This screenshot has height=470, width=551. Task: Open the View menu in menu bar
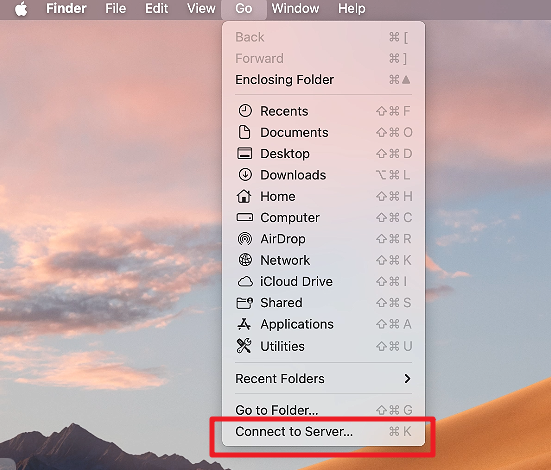(201, 8)
